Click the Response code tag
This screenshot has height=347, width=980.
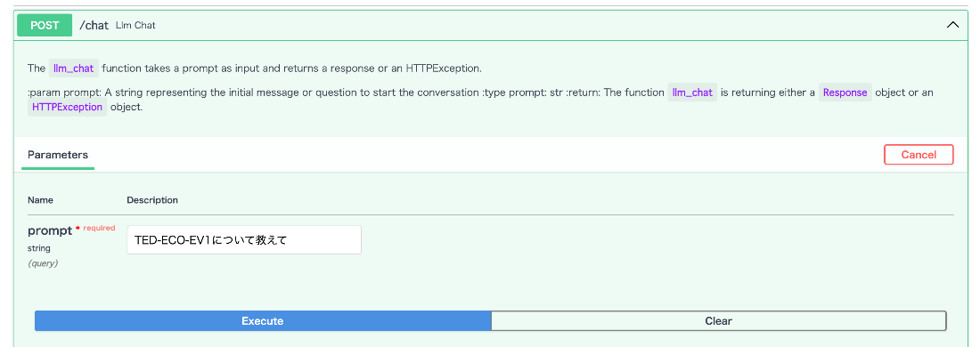[x=845, y=93]
